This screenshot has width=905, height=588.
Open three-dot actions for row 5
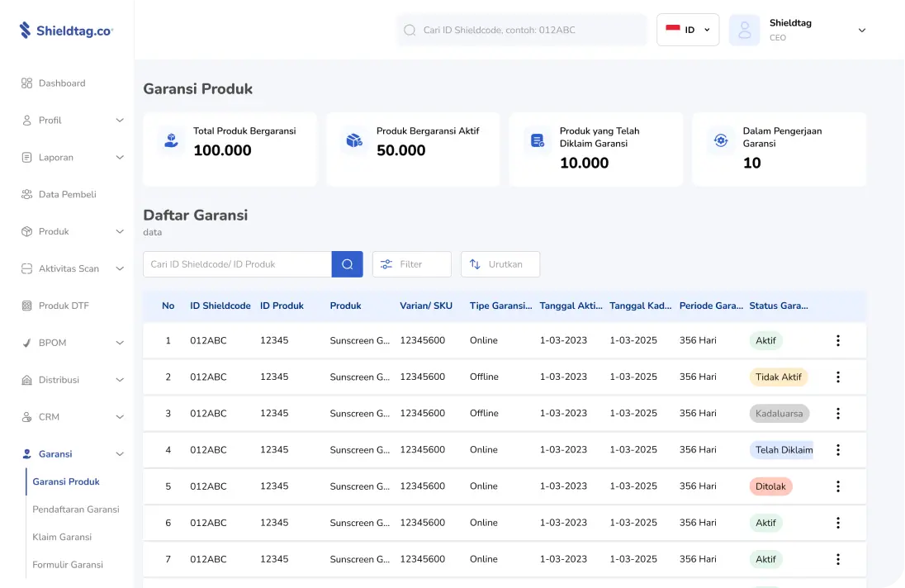coord(837,486)
